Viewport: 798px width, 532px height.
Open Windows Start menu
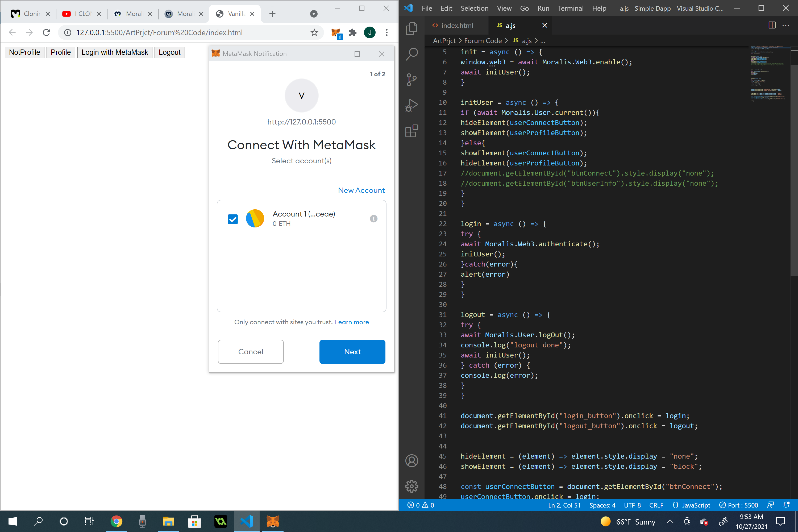[13, 521]
